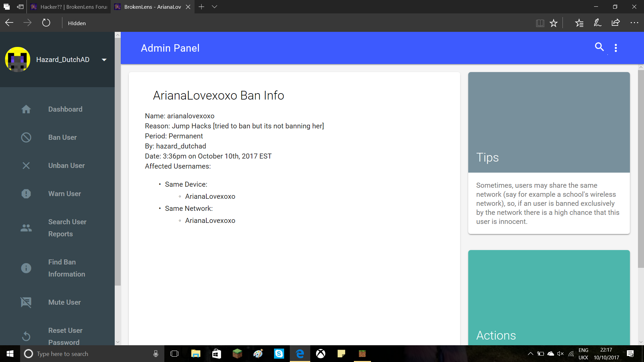Go forward with the browser forward arrow
Viewport: 644px width, 362px height.
click(28, 23)
